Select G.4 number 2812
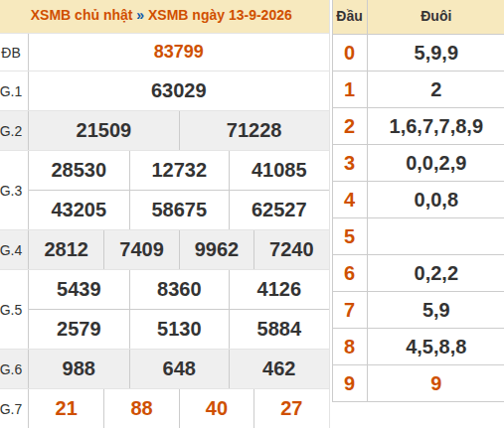 click(x=66, y=249)
